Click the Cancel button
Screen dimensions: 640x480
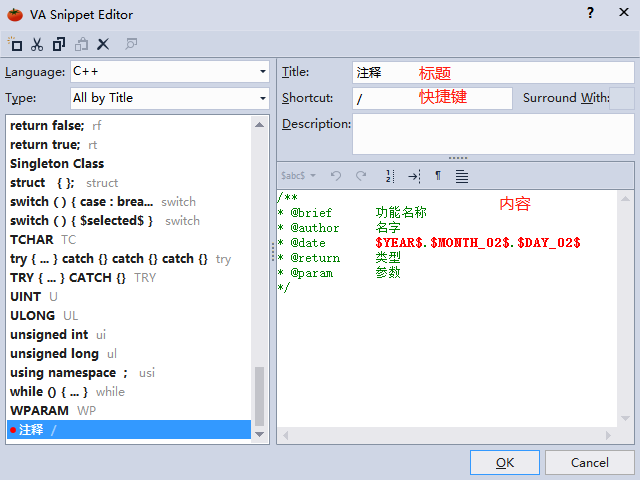click(589, 462)
